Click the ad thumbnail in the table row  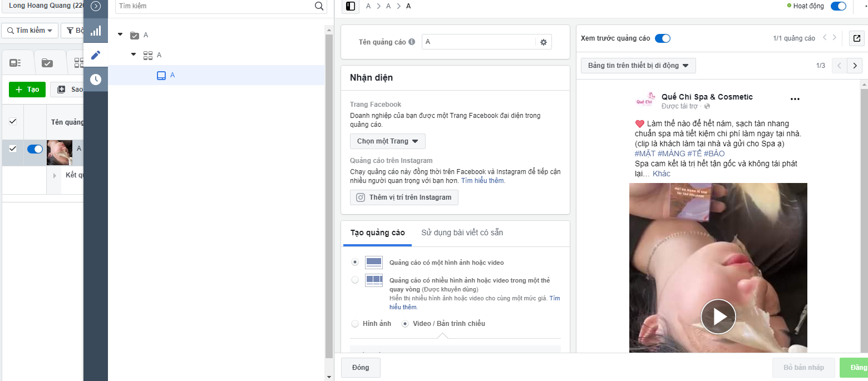pos(60,152)
